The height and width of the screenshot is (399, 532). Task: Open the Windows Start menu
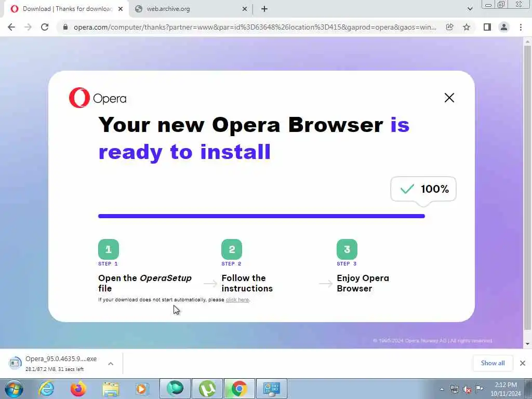click(x=14, y=389)
